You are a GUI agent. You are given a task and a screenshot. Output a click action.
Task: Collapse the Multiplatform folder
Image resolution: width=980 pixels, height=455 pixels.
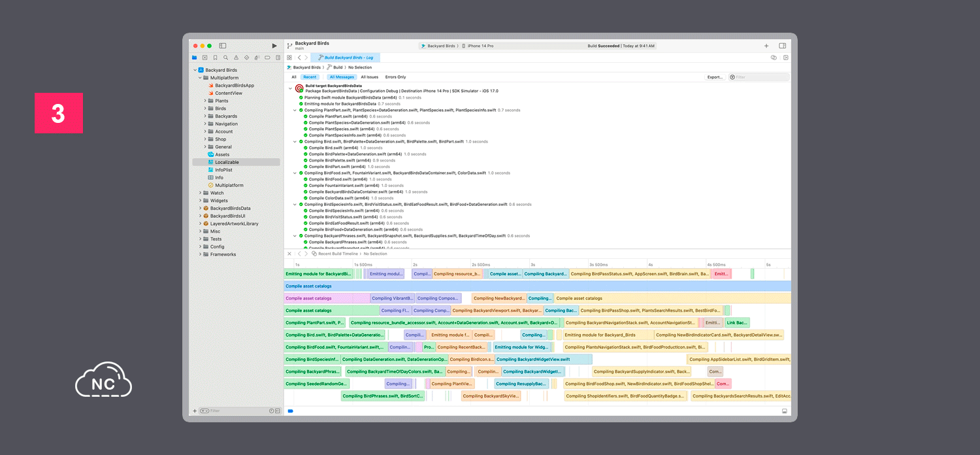coord(200,78)
